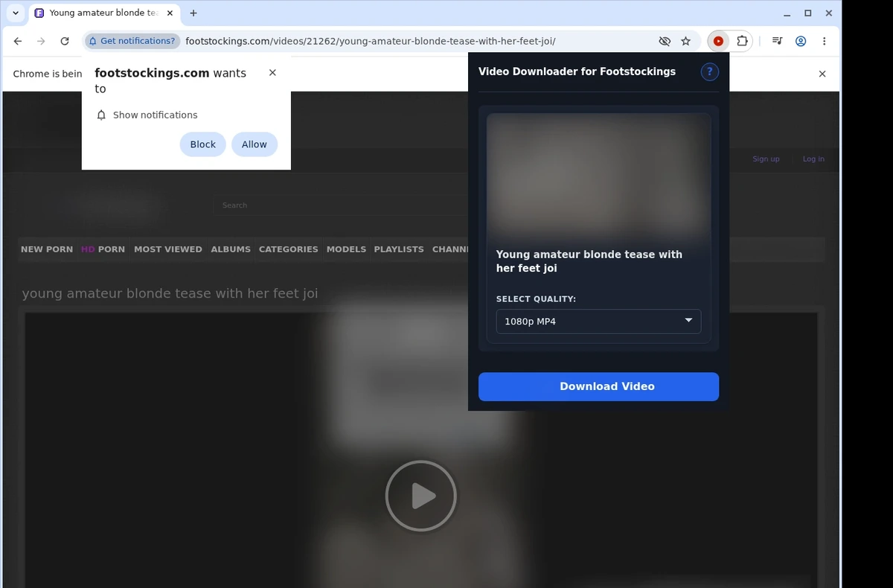Image resolution: width=893 pixels, height=588 pixels.
Task: Dismiss the Chrome infobar with X
Action: pos(822,74)
